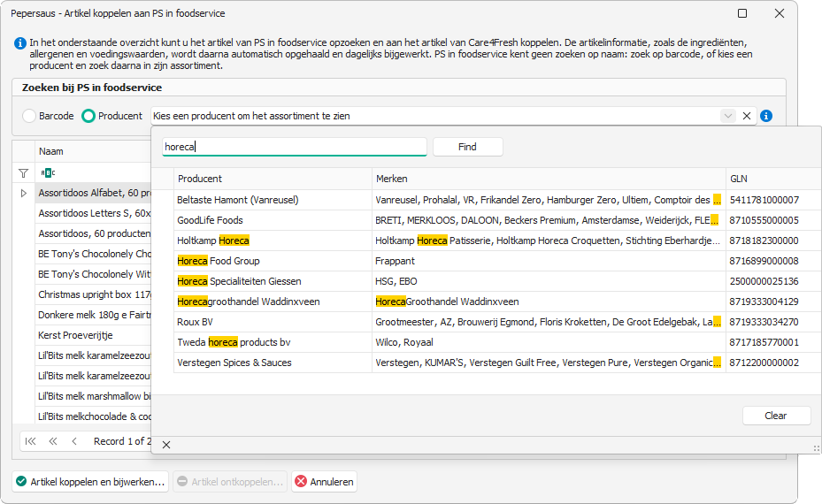Click the info icon next to intro text
Screen dimensions: 822x504
[x=20, y=43]
